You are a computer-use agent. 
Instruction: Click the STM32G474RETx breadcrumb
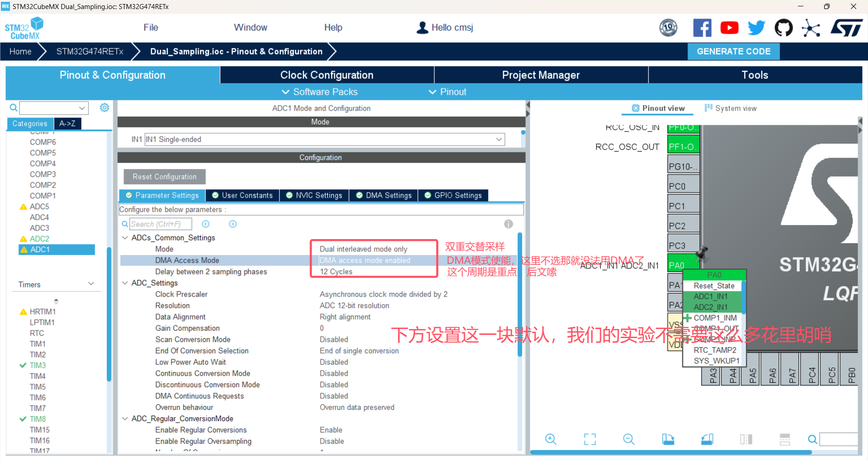(x=90, y=52)
